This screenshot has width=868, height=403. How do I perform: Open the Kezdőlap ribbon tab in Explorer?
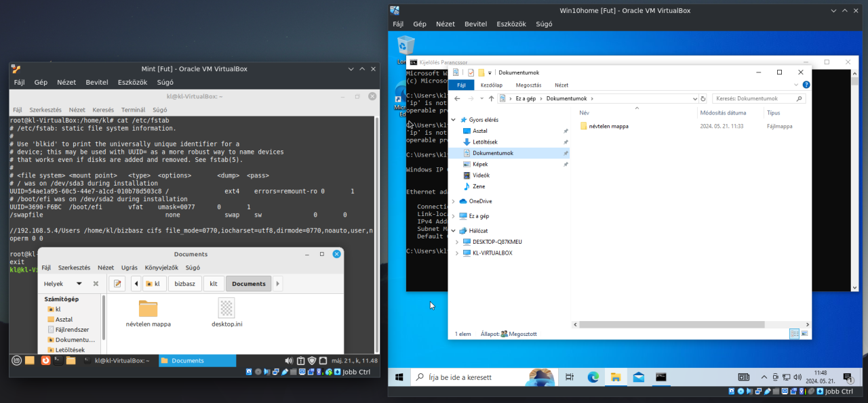(x=492, y=85)
